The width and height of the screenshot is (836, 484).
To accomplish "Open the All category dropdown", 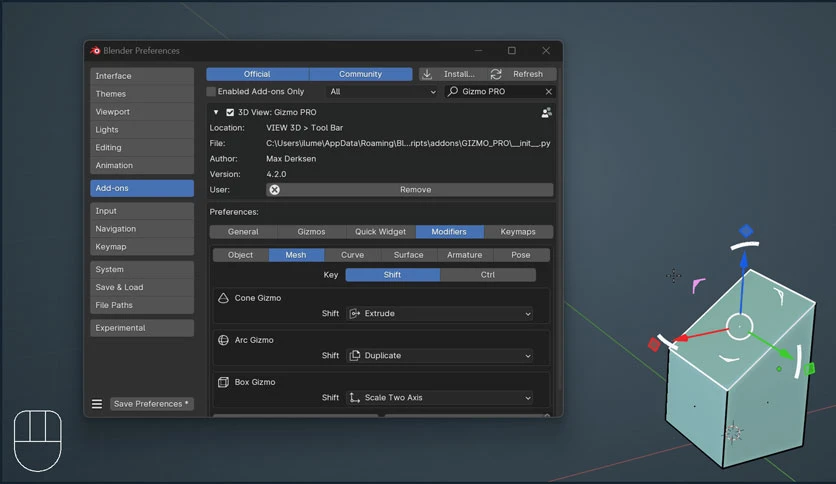I will pyautogui.click(x=382, y=92).
